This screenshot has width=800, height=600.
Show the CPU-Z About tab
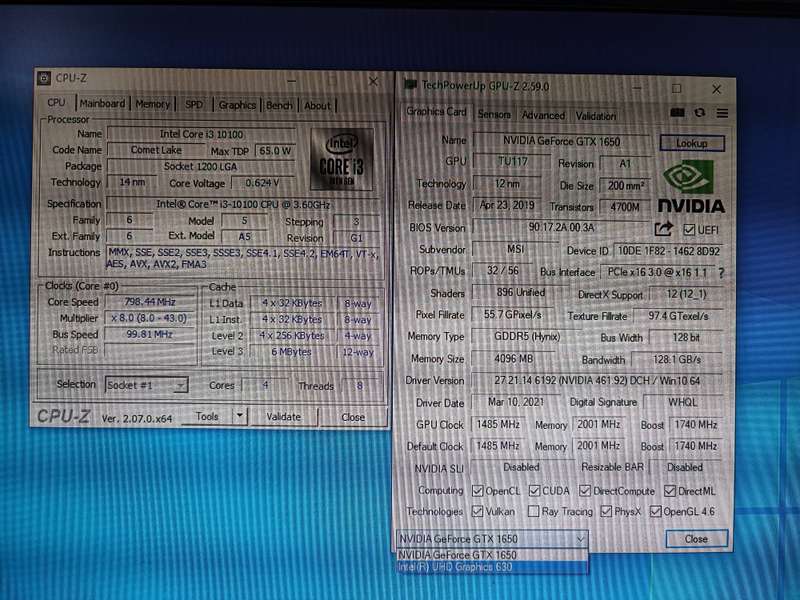(317, 106)
